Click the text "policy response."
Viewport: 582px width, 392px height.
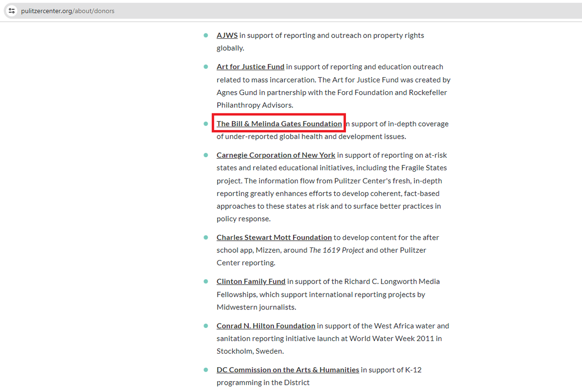coord(244,219)
